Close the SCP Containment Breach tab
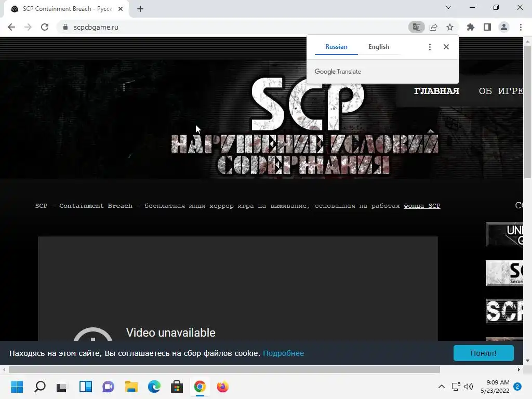Image resolution: width=532 pixels, height=399 pixels. point(121,9)
